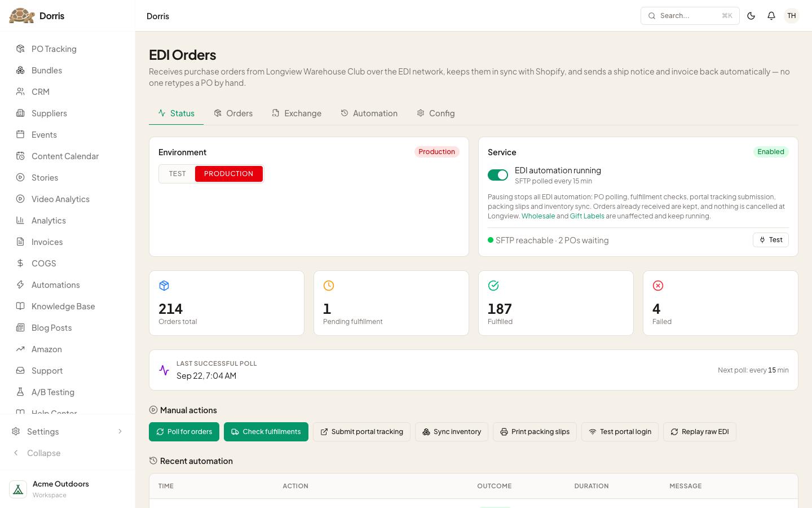The width and height of the screenshot is (812, 508).
Task: Open the Status tab
Action: [x=176, y=113]
